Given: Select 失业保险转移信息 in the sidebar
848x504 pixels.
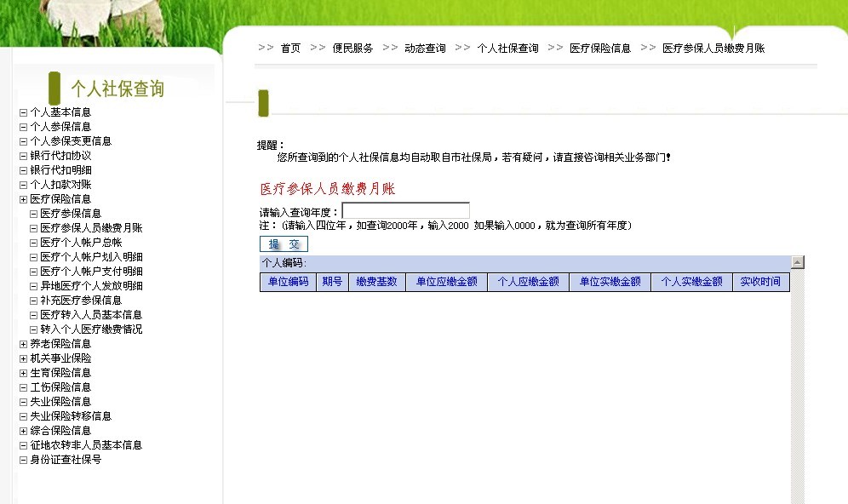Looking at the screenshot, I should pyautogui.click(x=70, y=415).
